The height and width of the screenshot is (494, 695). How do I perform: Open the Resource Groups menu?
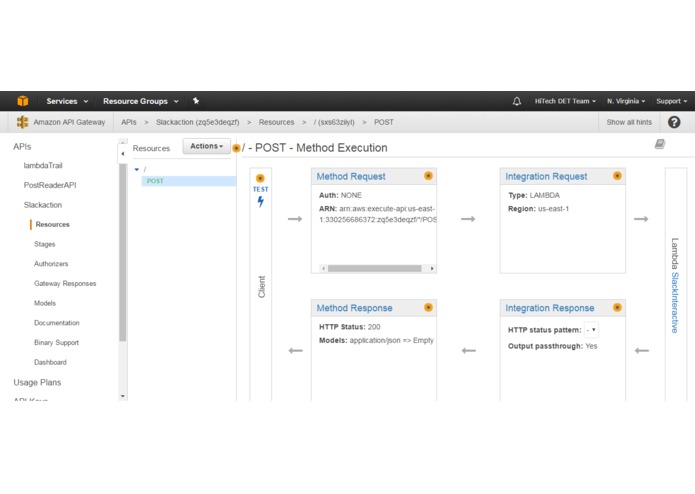click(x=141, y=101)
